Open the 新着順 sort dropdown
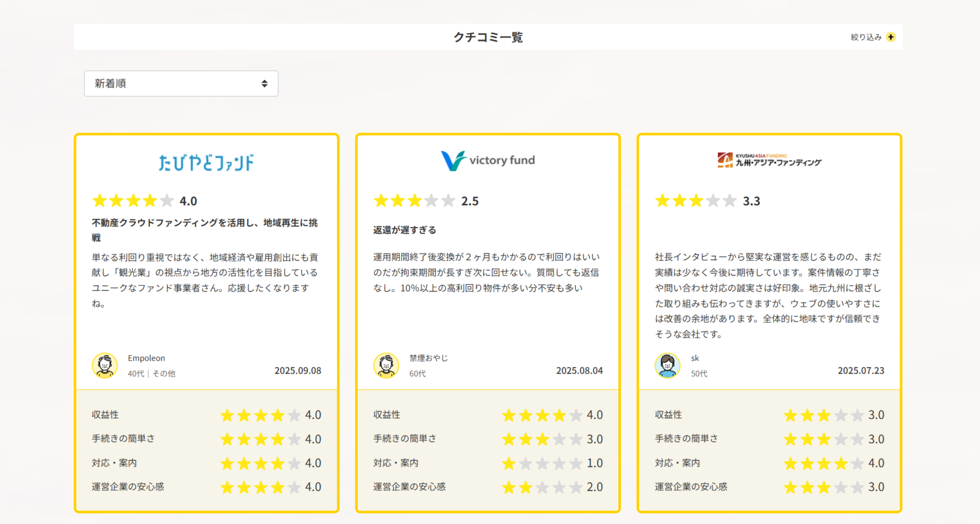The height and width of the screenshot is (524, 980). 181,83
